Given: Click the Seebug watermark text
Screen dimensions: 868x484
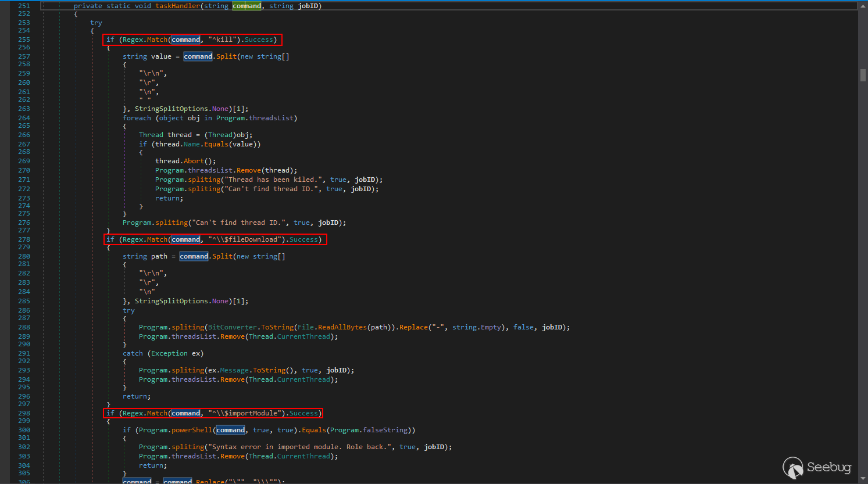Looking at the screenshot, I should pyautogui.click(x=829, y=467).
